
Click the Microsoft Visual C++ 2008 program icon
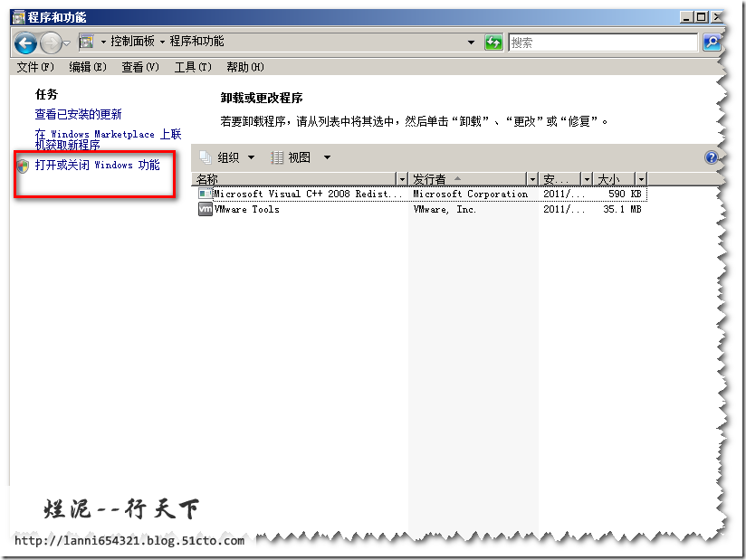point(206,194)
